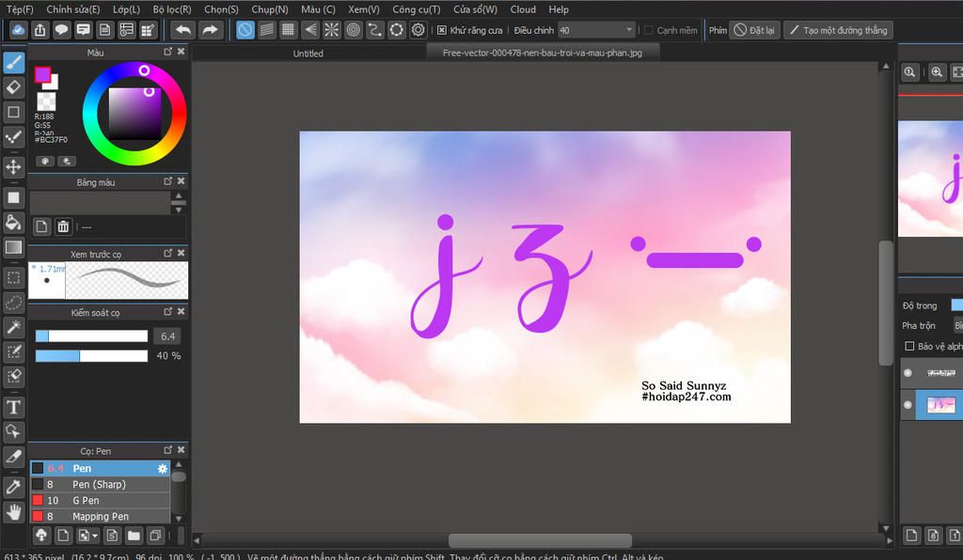Click the export/share icon in the toolbar
963x560 pixels.
(x=39, y=30)
